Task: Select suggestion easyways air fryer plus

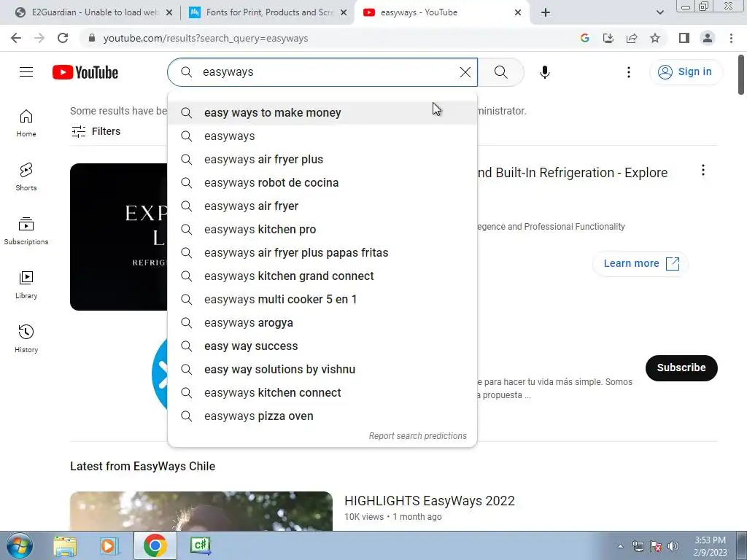Action: [322, 160]
